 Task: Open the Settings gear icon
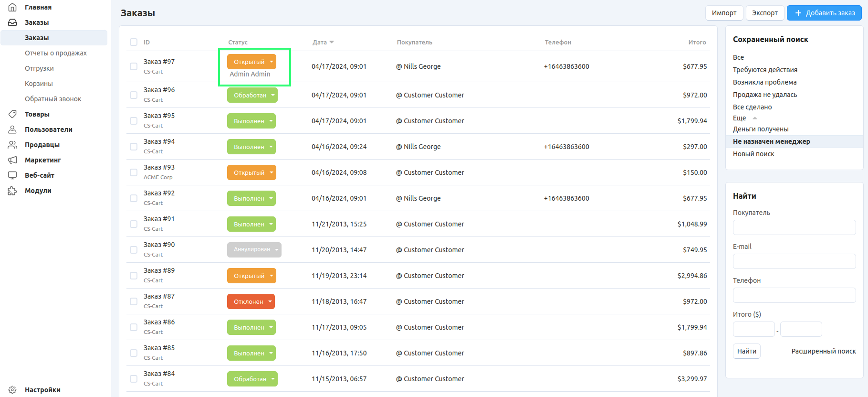click(x=13, y=390)
